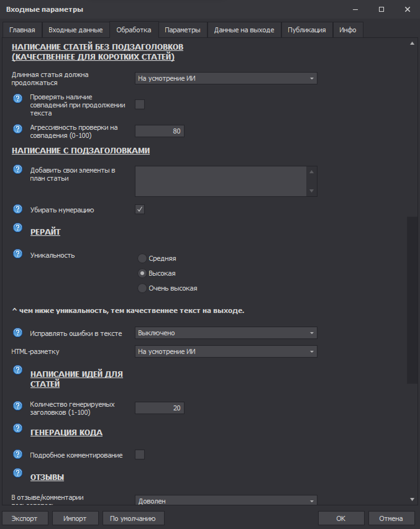Image resolution: width=420 pixels, height=529 pixels.
Task: Expand the Исправлять ошибки в тексте dropdown
Action: pos(226,333)
